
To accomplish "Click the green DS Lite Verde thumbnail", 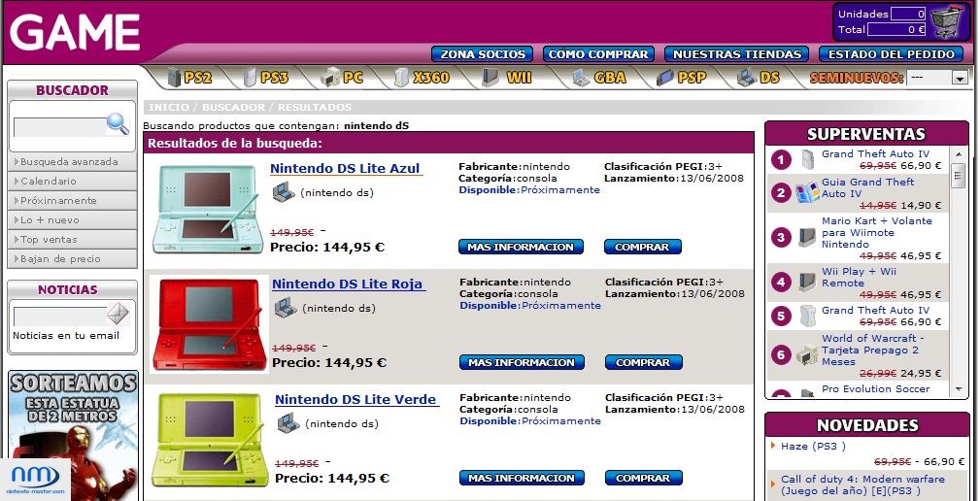I will [x=210, y=440].
